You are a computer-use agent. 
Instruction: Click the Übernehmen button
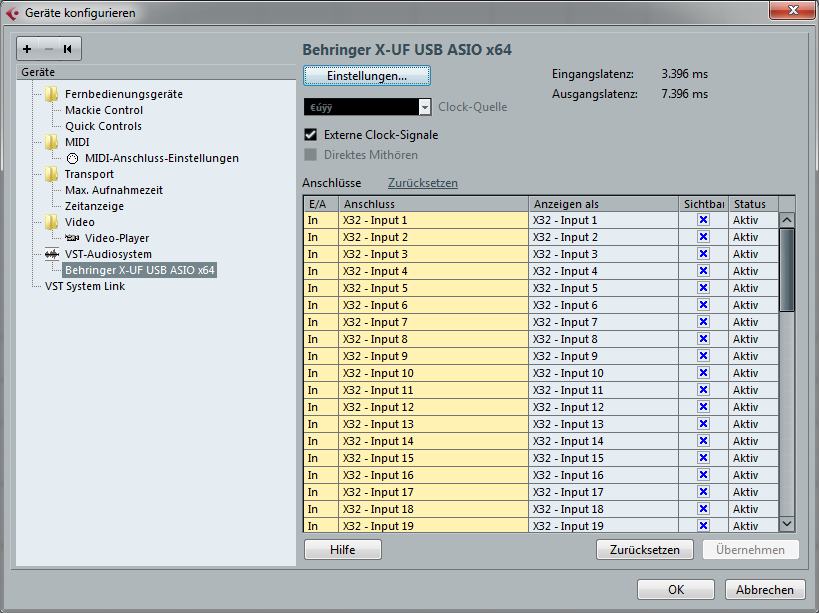[751, 550]
